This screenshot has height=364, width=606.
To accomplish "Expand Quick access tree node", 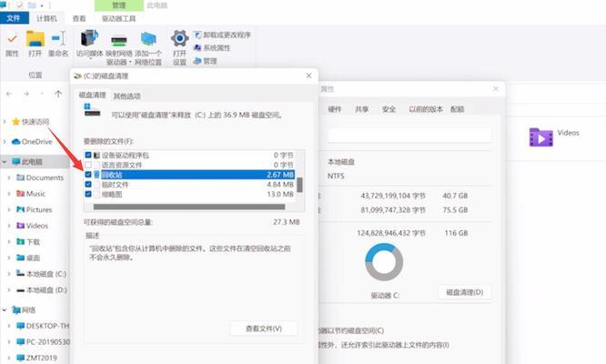I will pyautogui.click(x=5, y=122).
